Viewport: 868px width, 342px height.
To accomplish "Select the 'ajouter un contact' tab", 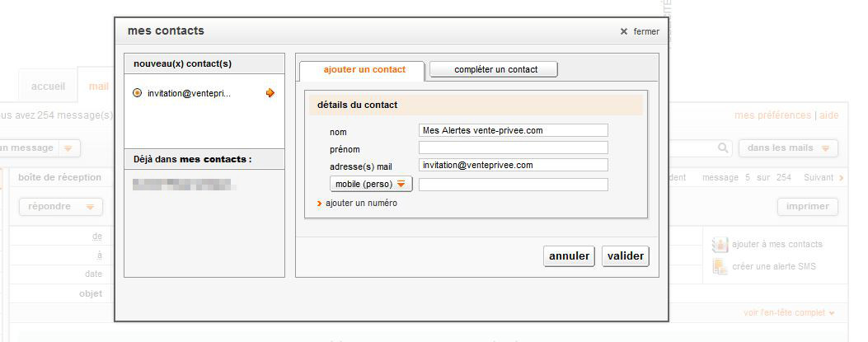I will (364, 70).
